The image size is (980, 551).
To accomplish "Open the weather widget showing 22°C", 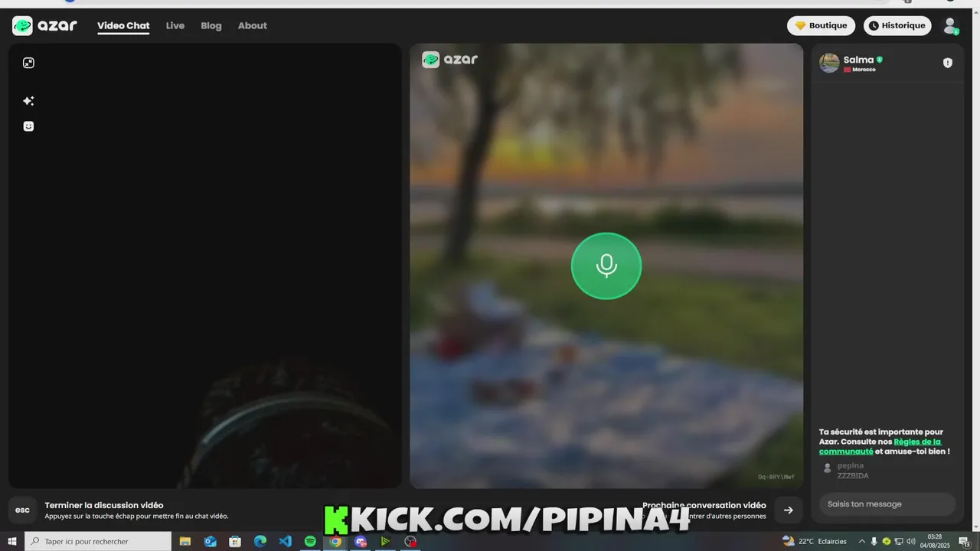I will 814,541.
